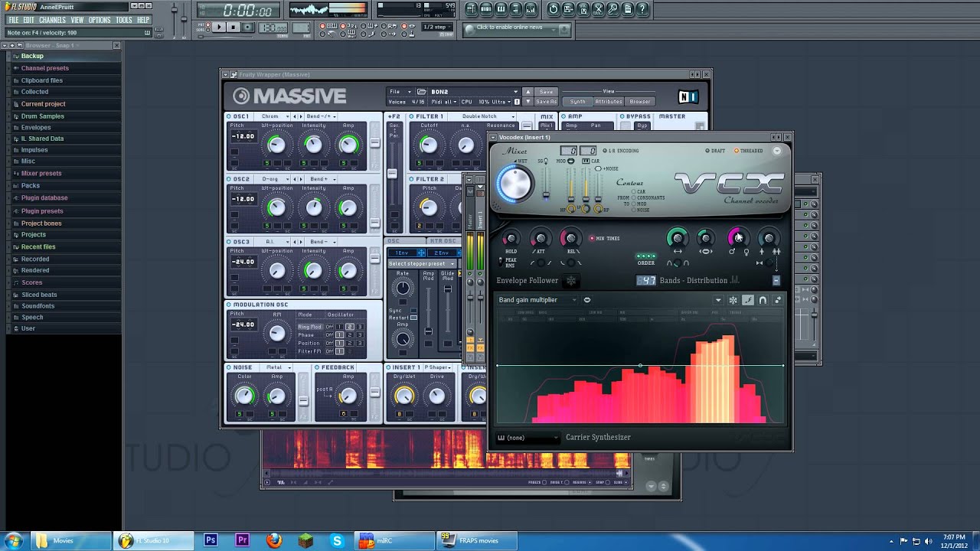980x551 pixels.
Task: Open the TOOLS menu
Action: point(124,20)
